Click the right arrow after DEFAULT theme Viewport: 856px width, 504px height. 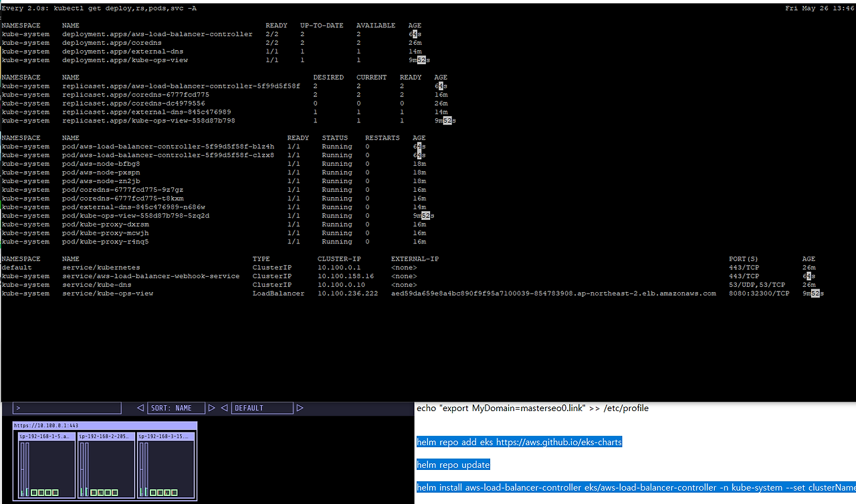(x=300, y=408)
